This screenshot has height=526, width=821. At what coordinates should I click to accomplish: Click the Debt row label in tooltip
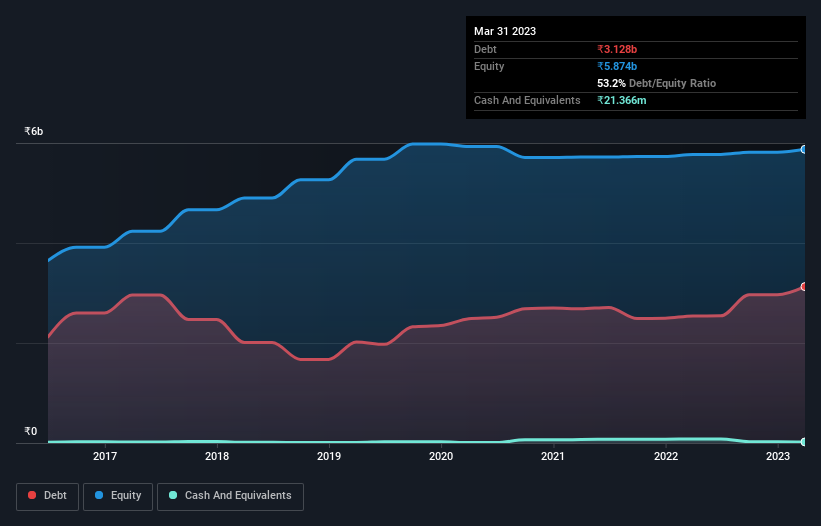point(485,49)
